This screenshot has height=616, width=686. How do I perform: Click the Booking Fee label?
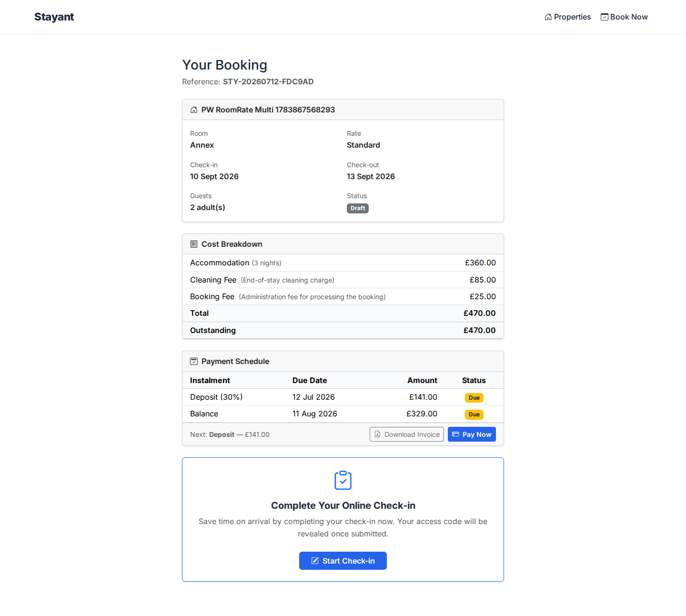coord(212,296)
